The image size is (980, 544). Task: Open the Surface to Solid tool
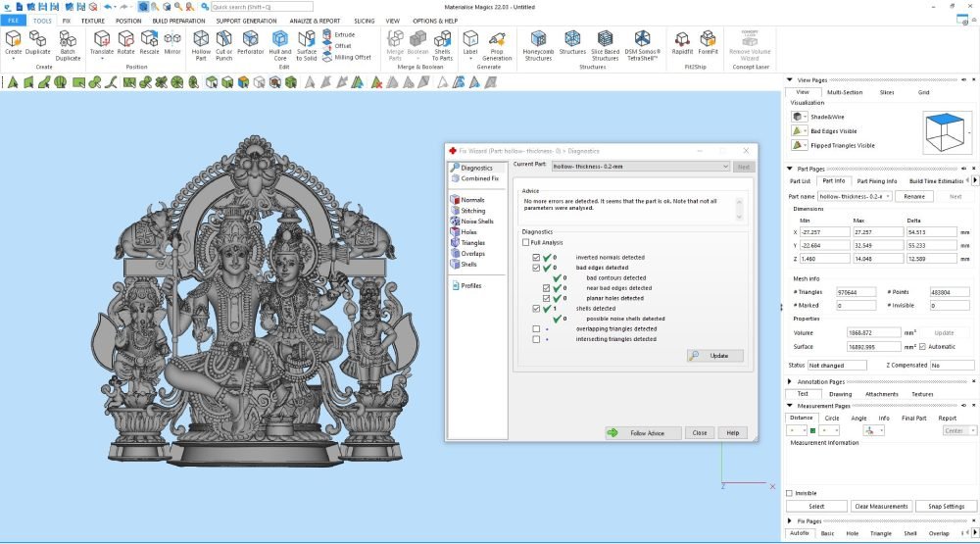306,46
